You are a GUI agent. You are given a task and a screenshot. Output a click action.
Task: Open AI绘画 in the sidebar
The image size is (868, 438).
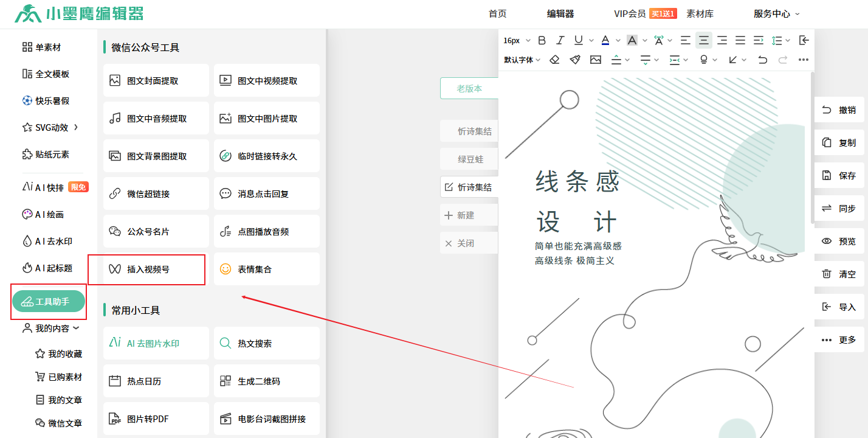click(x=43, y=214)
